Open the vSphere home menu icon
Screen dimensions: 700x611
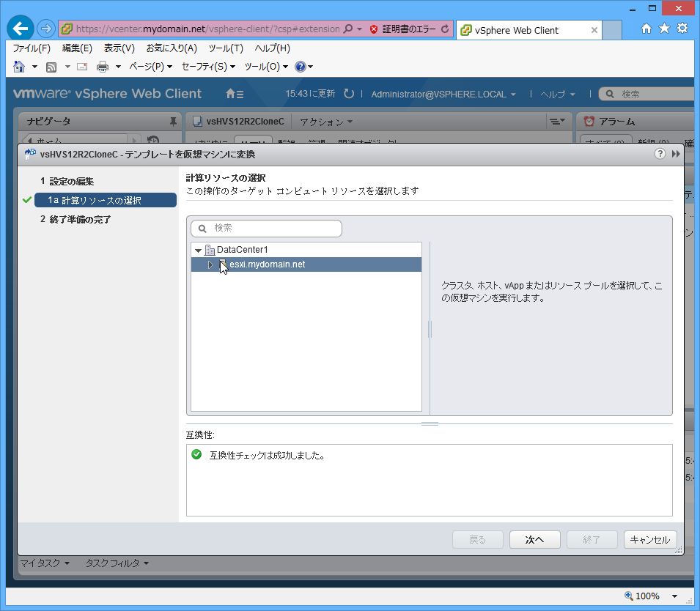tap(235, 94)
